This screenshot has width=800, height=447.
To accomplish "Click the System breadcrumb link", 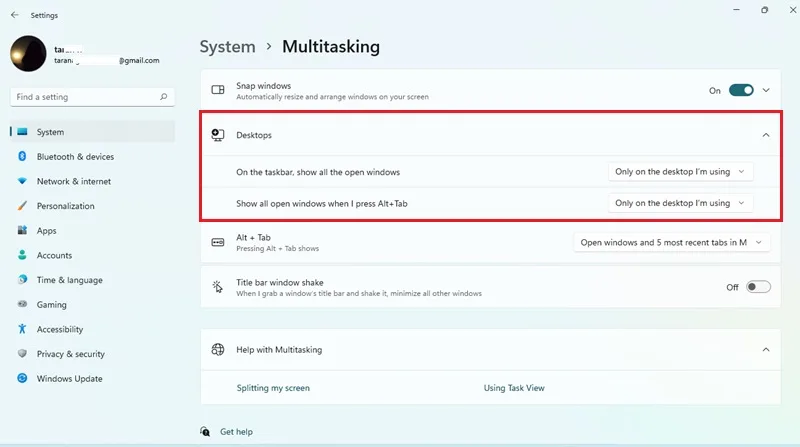I will pos(227,46).
